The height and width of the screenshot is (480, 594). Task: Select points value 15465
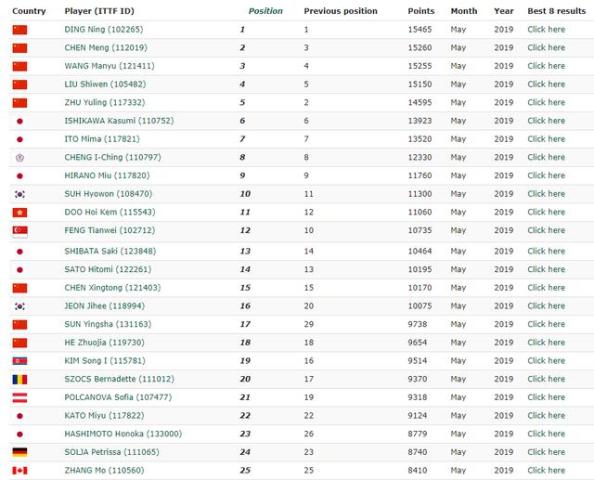(x=420, y=30)
